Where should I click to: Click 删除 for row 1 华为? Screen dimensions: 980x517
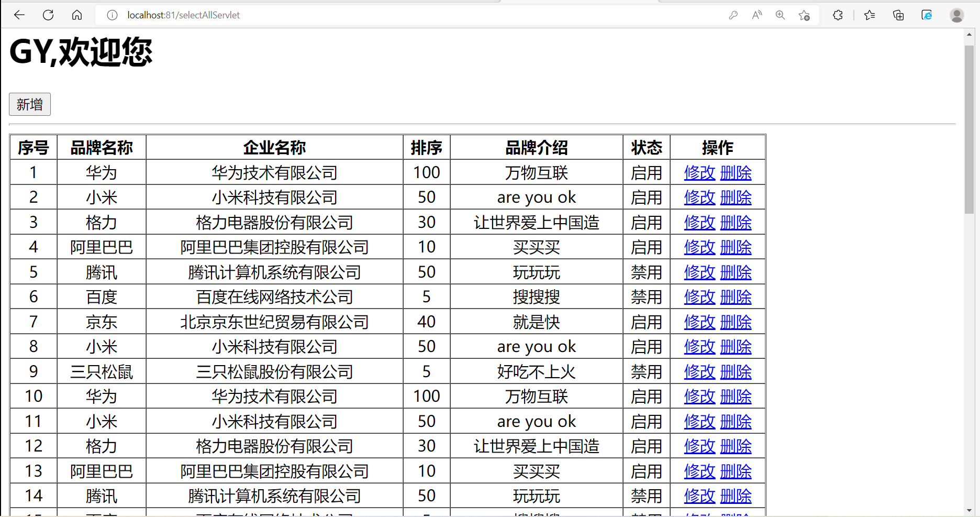pos(736,172)
